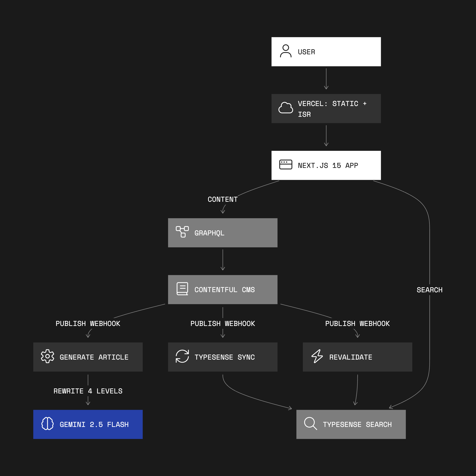Select the lightning bolt icon beside Revalidate
The width and height of the screenshot is (476, 476).
click(x=317, y=356)
